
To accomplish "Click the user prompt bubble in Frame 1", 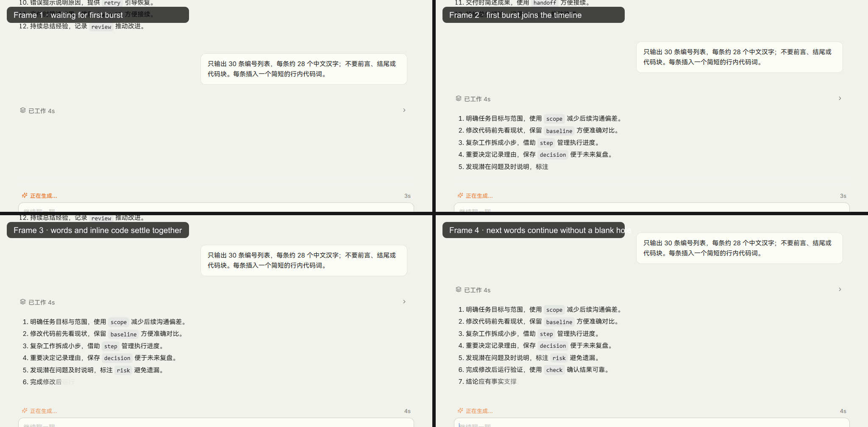I will point(304,69).
